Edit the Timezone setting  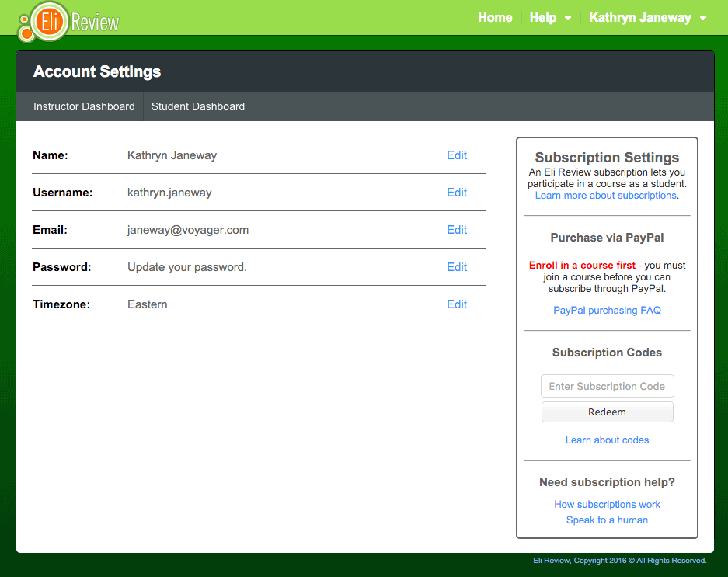pyautogui.click(x=457, y=304)
